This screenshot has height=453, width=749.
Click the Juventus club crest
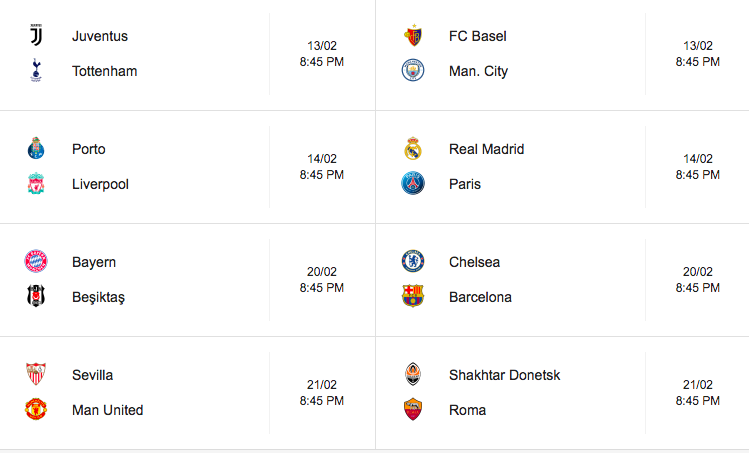[36, 35]
